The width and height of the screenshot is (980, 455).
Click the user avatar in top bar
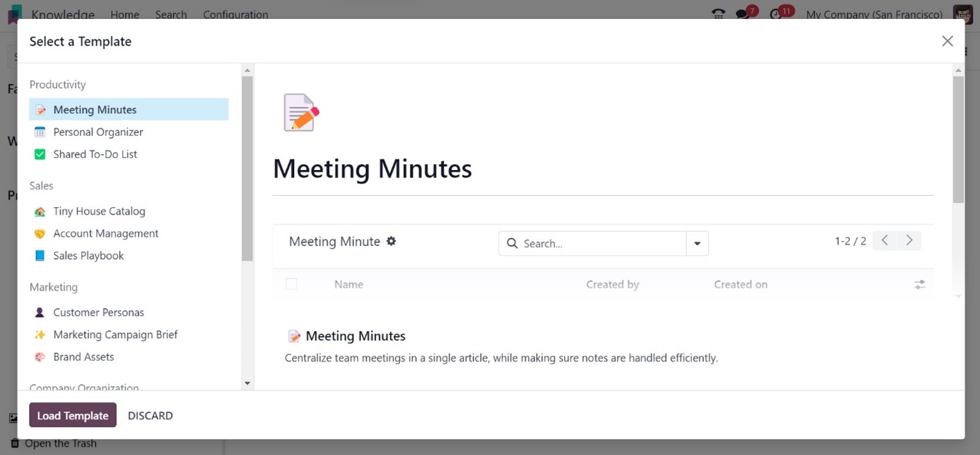962,14
